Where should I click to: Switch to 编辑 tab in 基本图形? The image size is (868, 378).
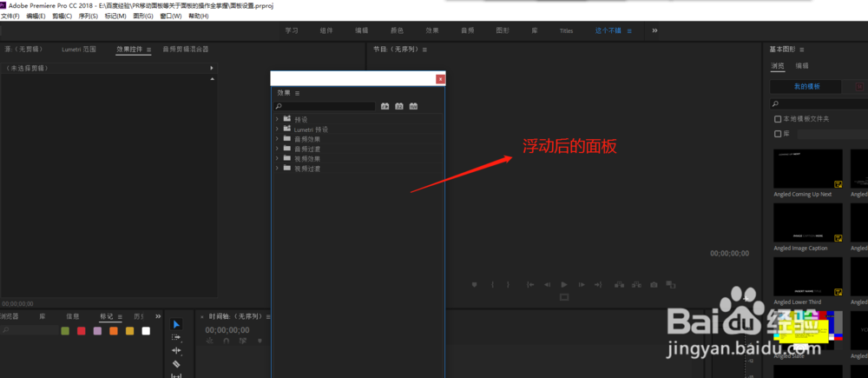point(802,66)
